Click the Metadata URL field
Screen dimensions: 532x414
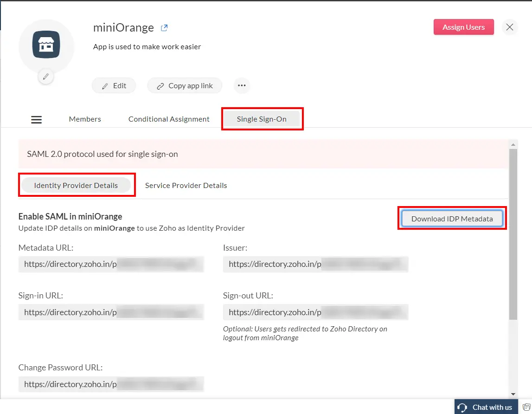click(111, 264)
